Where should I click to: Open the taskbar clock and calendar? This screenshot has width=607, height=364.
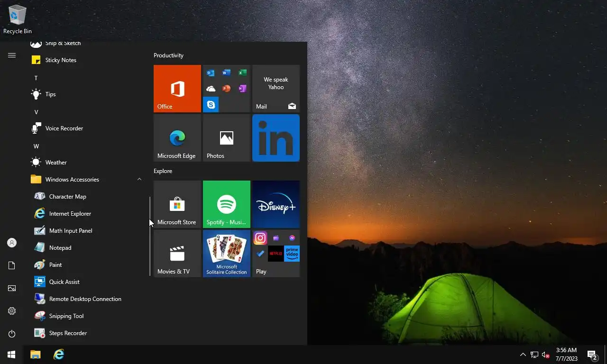[566, 355]
